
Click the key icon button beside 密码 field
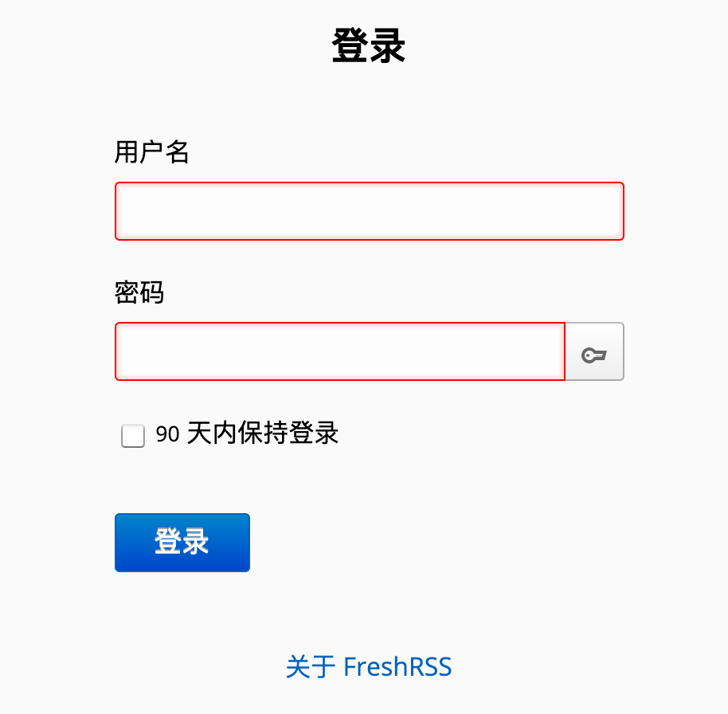(x=594, y=351)
